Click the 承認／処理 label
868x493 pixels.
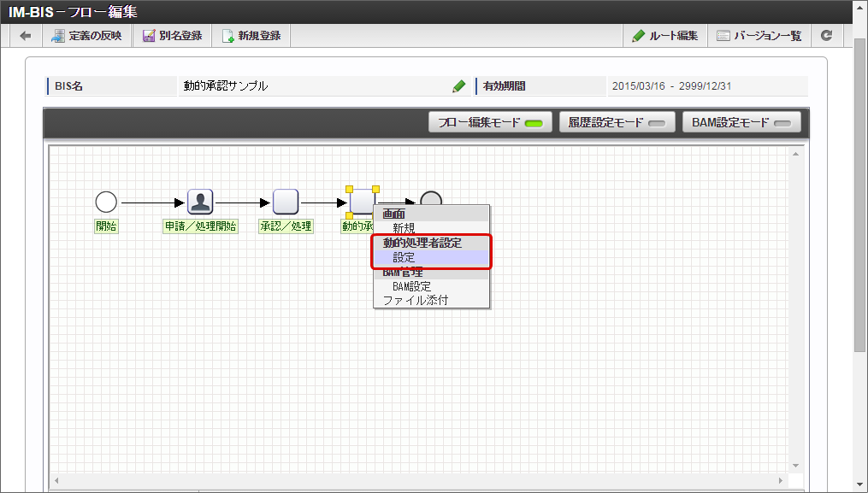point(286,226)
